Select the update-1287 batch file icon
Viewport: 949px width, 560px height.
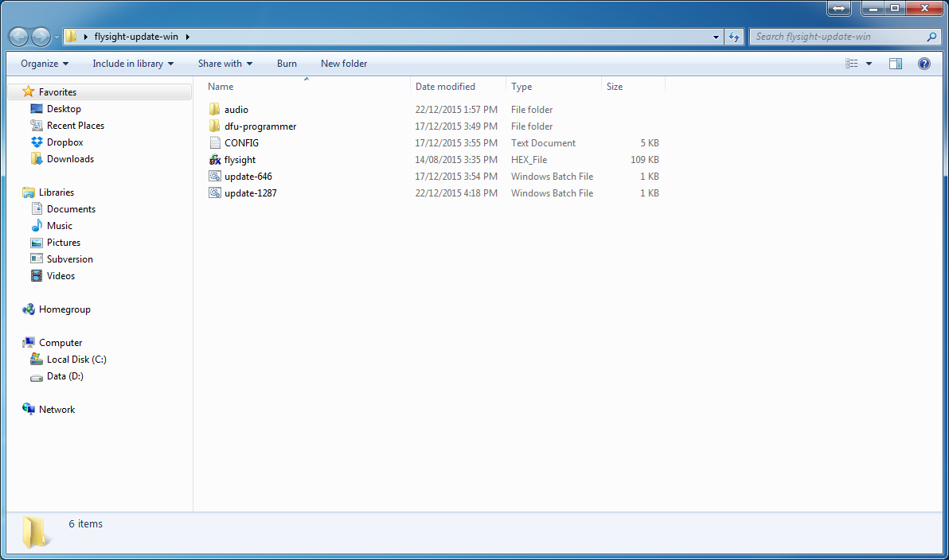coord(214,193)
